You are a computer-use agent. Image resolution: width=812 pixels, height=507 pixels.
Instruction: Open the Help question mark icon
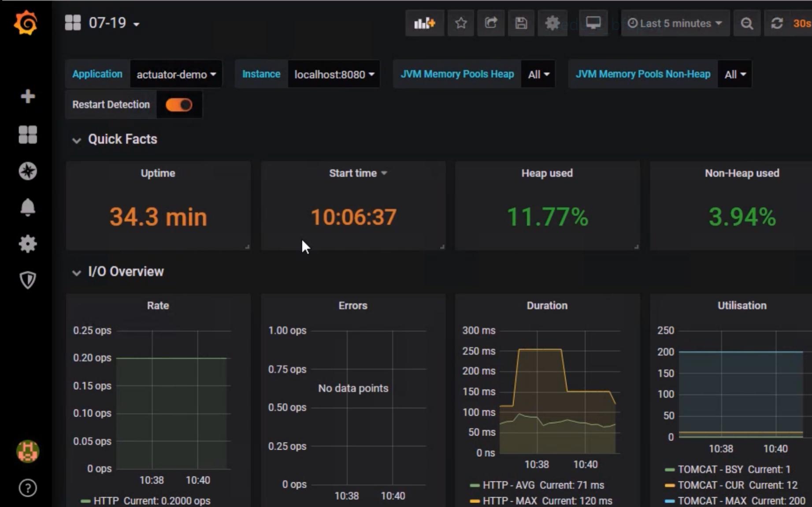coord(28,488)
